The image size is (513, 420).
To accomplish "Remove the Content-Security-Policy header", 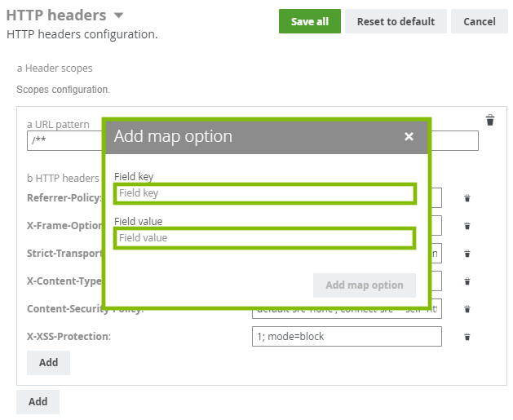I will click(x=467, y=309).
